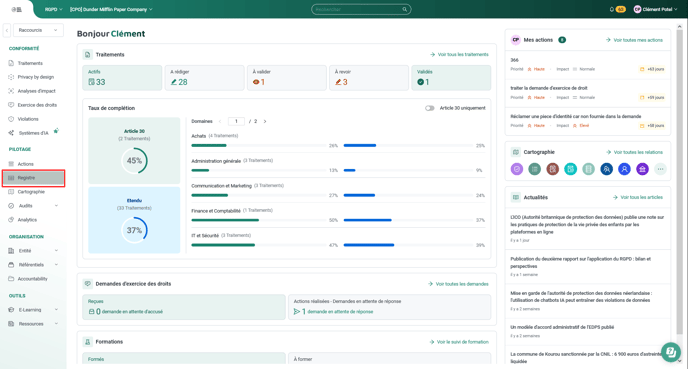This screenshot has height=369, width=688.
Task: Open the Raccourcis dropdown
Action: pyautogui.click(x=38, y=30)
